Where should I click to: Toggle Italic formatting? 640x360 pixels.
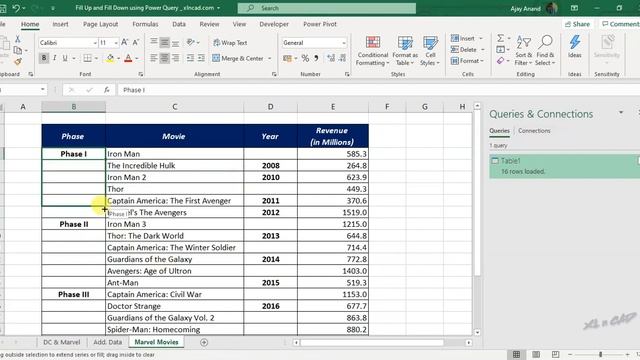click(54, 58)
